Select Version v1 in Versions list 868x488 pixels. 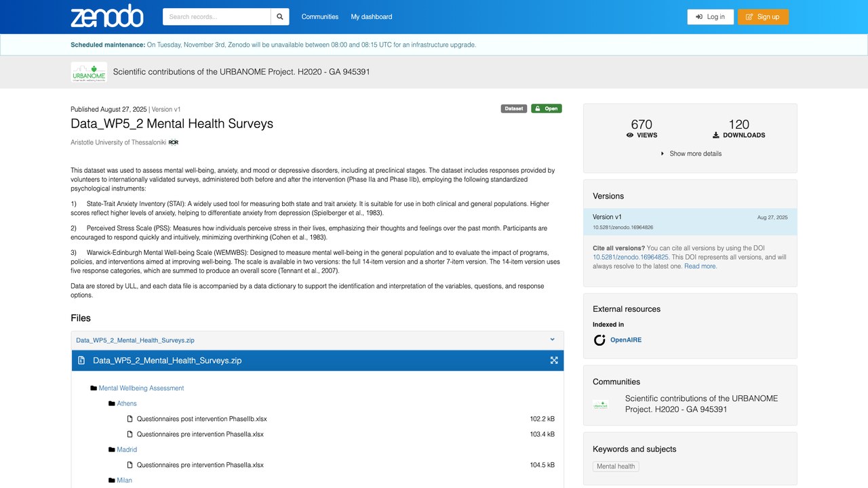(x=690, y=222)
